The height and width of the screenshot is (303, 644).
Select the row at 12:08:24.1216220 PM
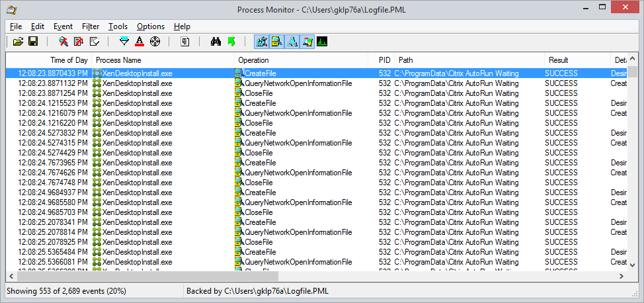317,123
